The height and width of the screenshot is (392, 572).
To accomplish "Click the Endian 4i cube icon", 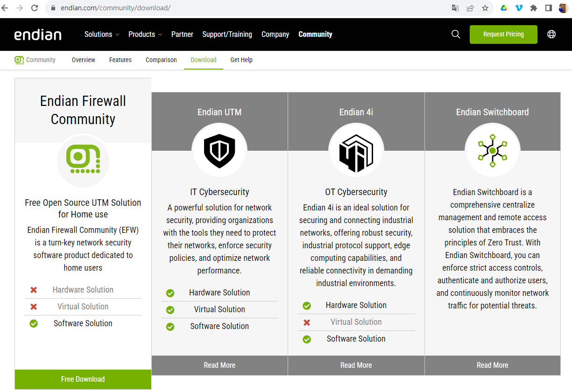I will coord(356,153).
